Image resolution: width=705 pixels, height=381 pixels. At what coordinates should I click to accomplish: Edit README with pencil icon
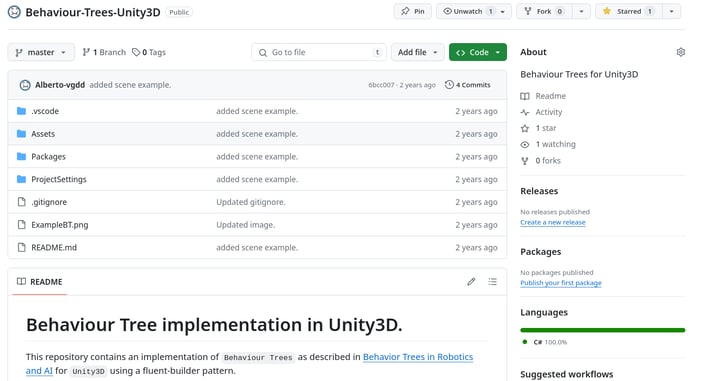pyautogui.click(x=471, y=282)
